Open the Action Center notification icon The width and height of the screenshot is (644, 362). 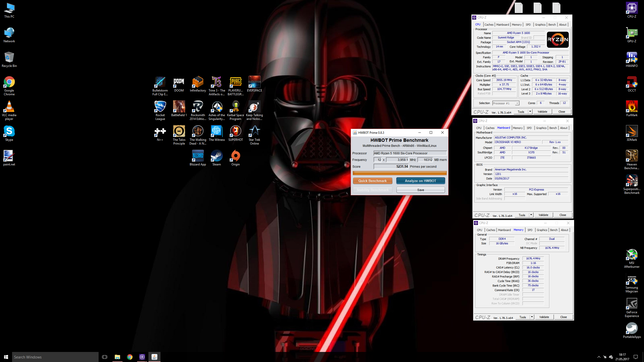pyautogui.click(x=636, y=357)
